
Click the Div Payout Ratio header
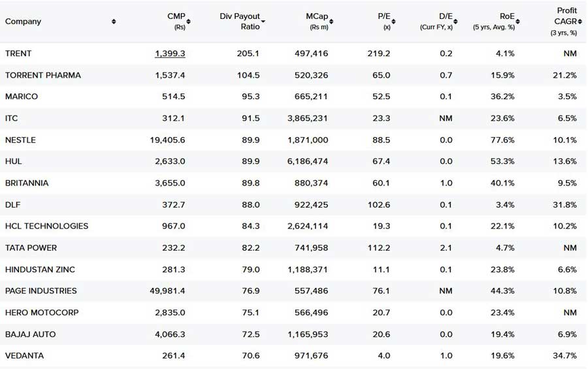coord(240,22)
